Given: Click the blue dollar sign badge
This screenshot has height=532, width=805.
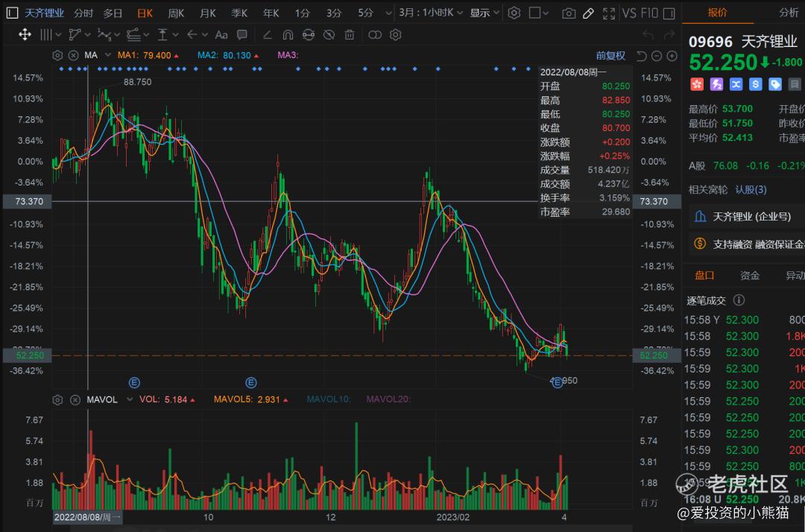Looking at the screenshot, I should tap(755, 84).
